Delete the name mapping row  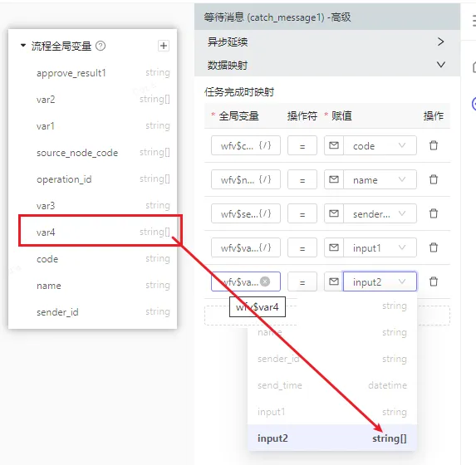pyautogui.click(x=434, y=179)
